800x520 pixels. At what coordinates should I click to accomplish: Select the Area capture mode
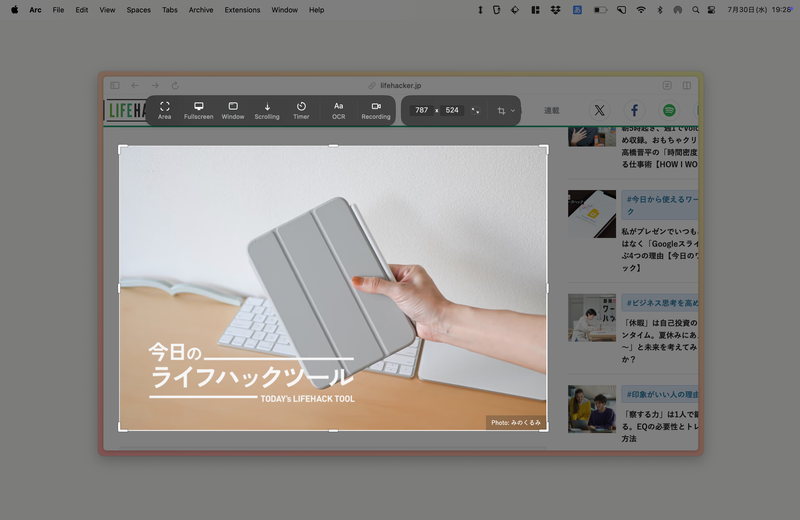165,110
